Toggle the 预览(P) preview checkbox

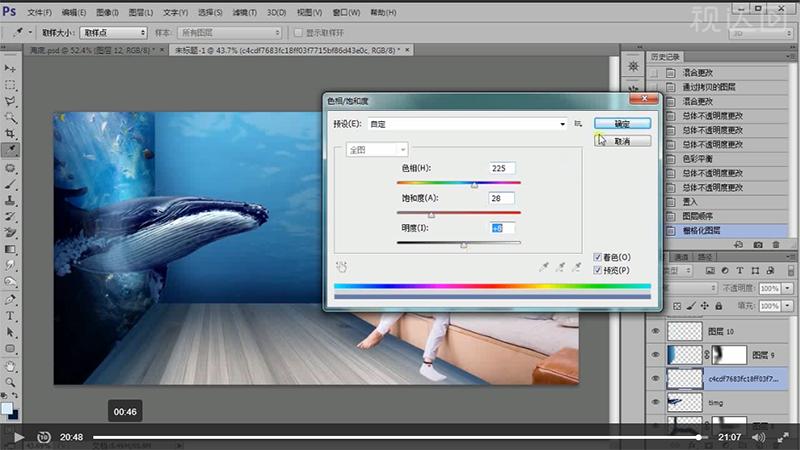tap(598, 270)
